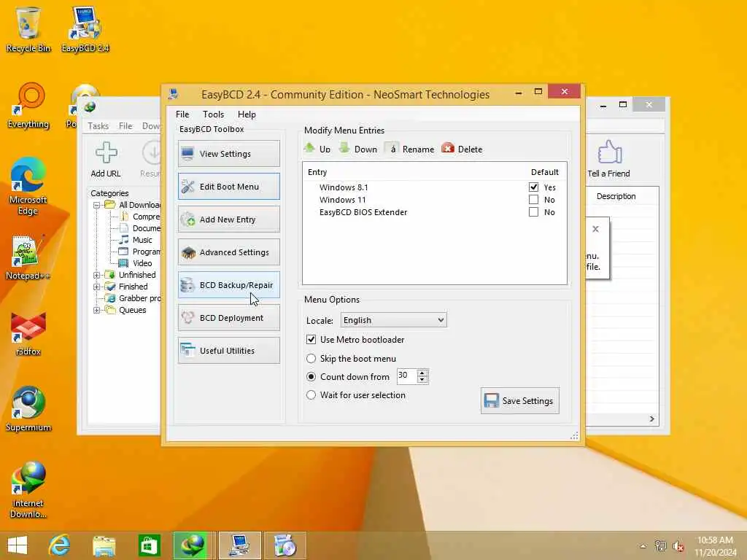Select Count down from radio button
747x560 pixels.
click(311, 377)
